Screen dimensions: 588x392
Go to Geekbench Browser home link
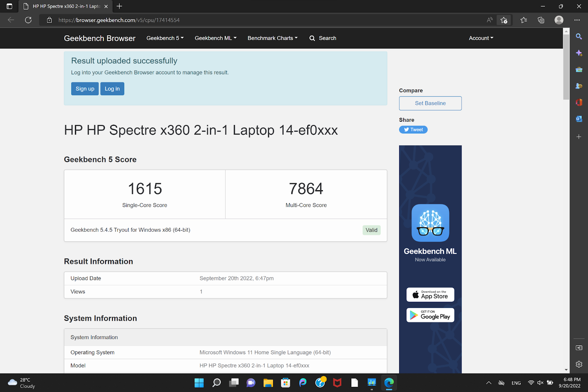point(100,38)
